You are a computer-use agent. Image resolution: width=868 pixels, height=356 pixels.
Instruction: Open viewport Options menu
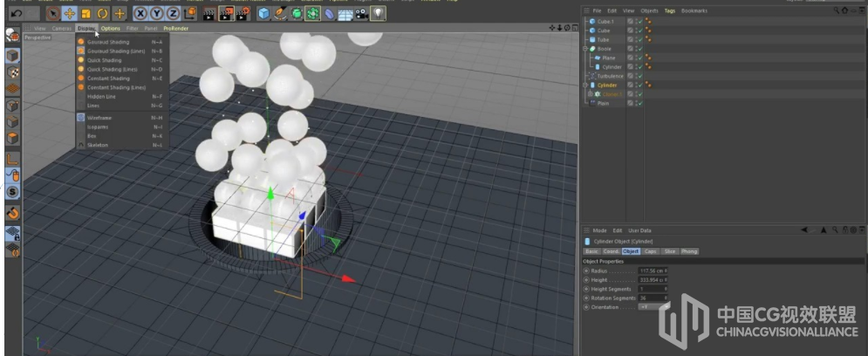tap(111, 28)
